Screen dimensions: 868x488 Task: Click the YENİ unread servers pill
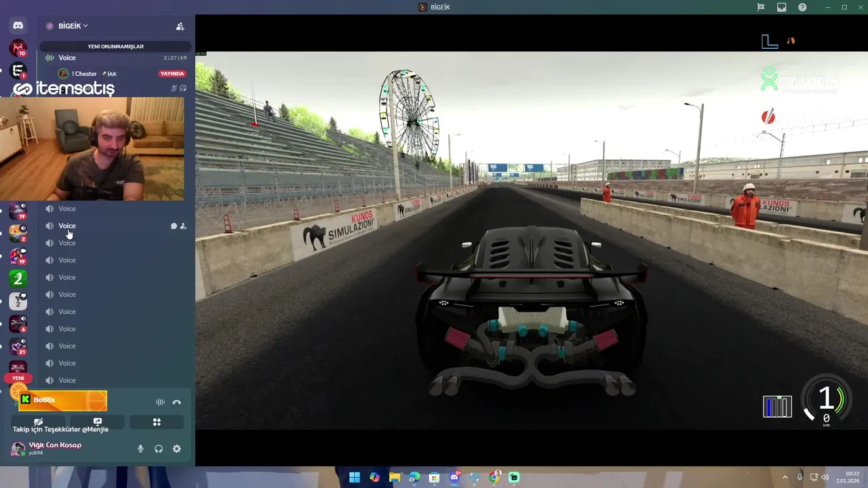pyautogui.click(x=18, y=378)
